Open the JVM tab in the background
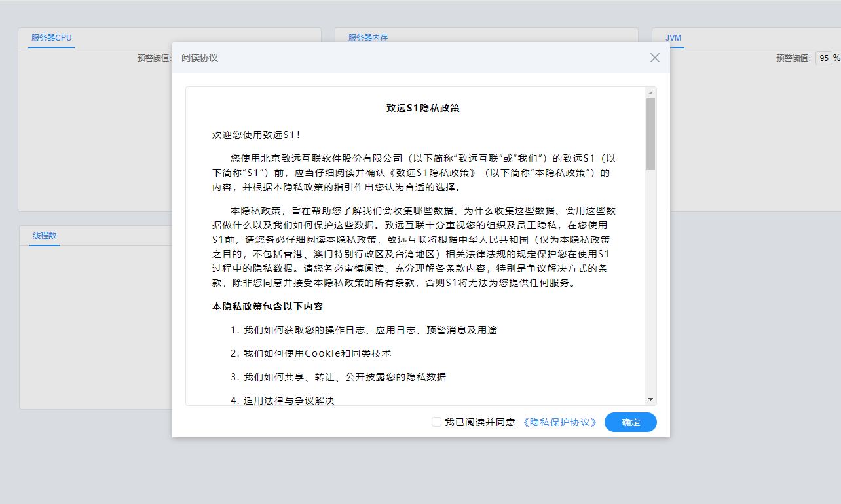This screenshot has width=841, height=504. coord(673,38)
